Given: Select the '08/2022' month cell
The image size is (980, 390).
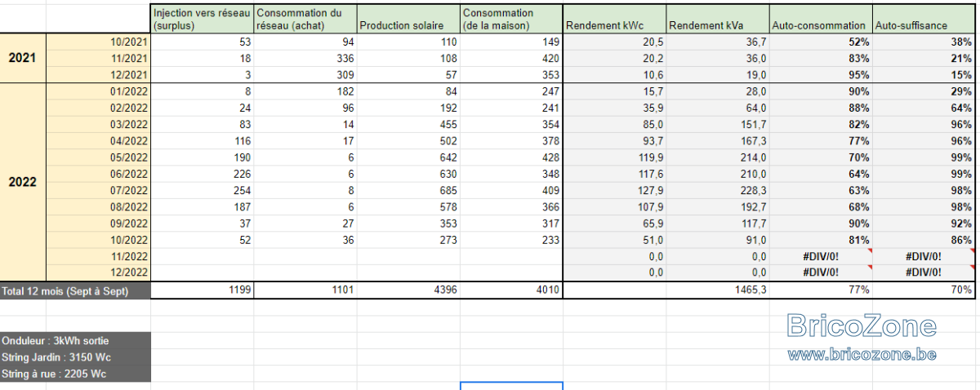Looking at the screenshot, I should [x=99, y=206].
